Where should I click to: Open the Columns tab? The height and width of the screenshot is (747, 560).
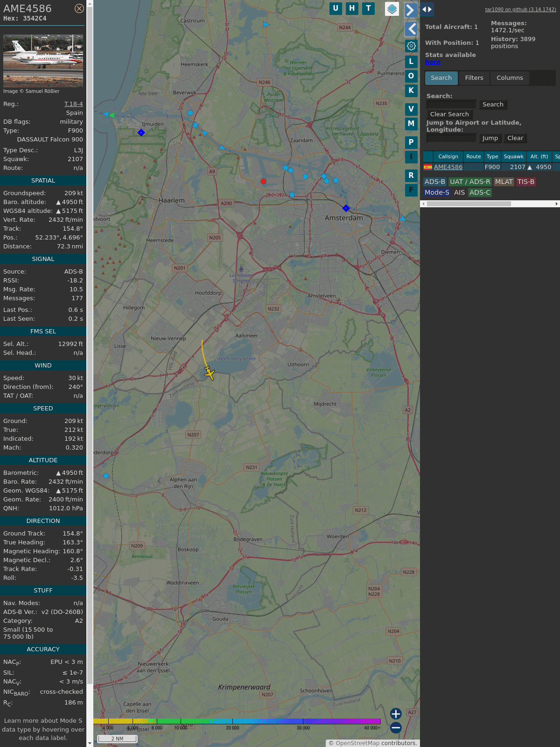click(510, 78)
